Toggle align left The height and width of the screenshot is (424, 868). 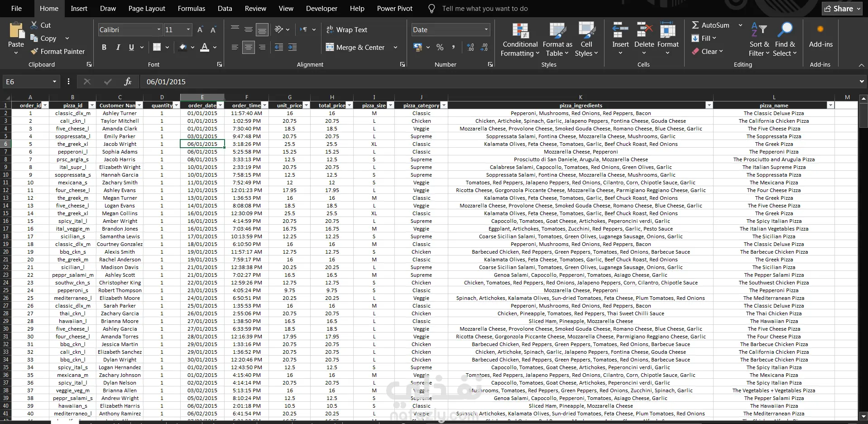(x=235, y=47)
